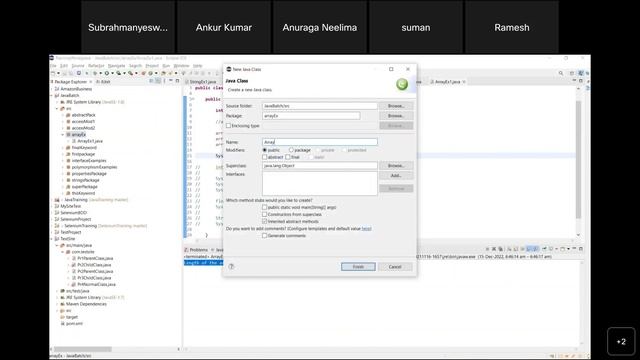The image size is (640, 360).
Task: Expand the finalKeyword package
Action: 63,148
